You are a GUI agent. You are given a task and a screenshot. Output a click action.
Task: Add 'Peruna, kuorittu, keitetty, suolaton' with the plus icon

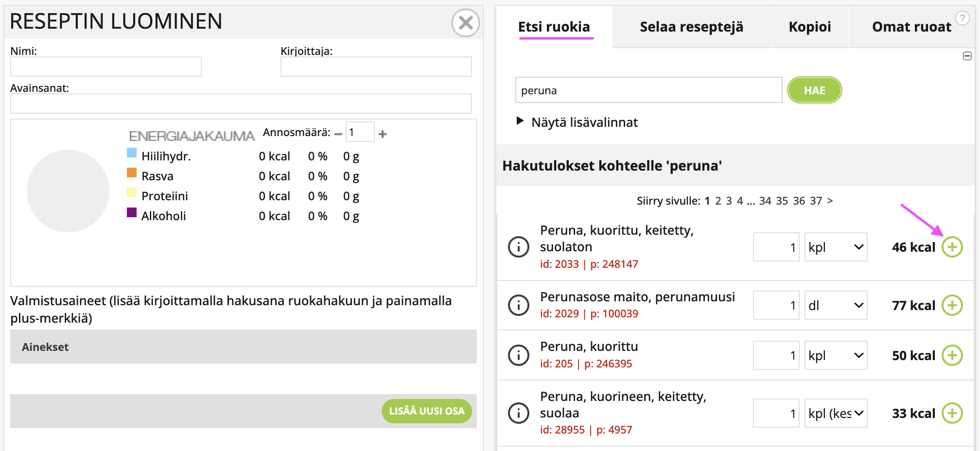tap(952, 247)
